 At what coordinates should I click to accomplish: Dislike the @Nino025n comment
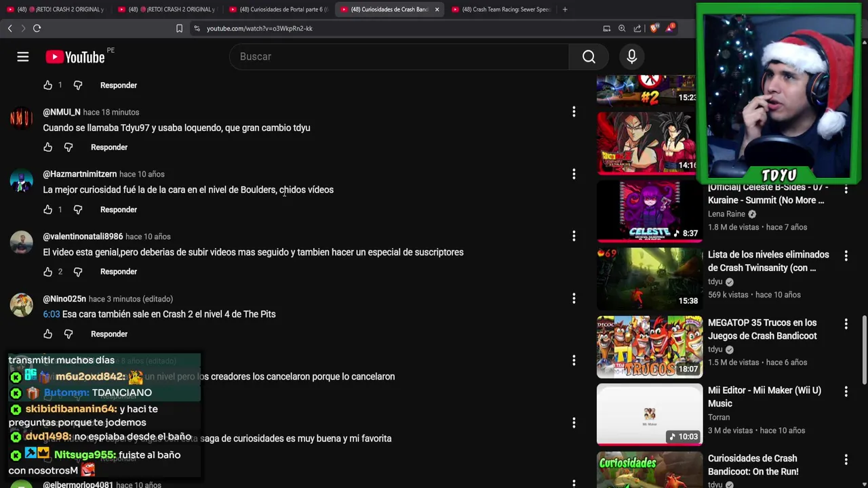(68, 334)
